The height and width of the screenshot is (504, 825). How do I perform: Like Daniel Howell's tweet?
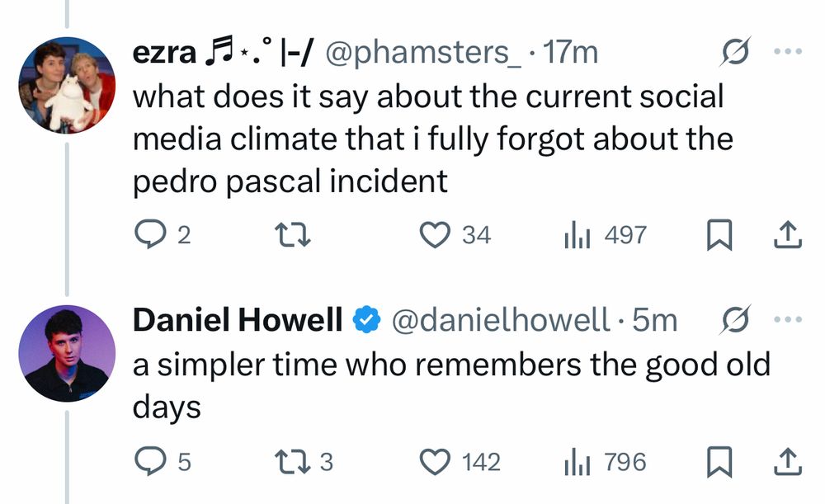point(436,461)
